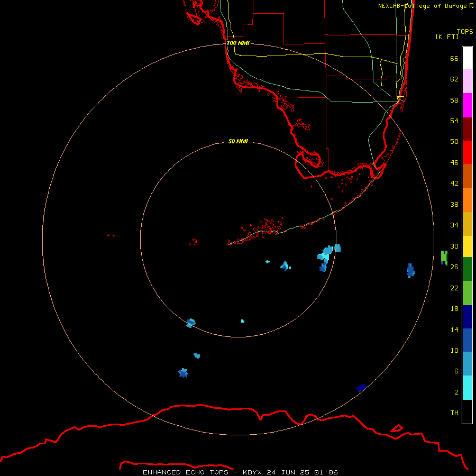This screenshot has height=476, width=476.
Task: Select the light green swatch next to 22
Action: point(467,293)
